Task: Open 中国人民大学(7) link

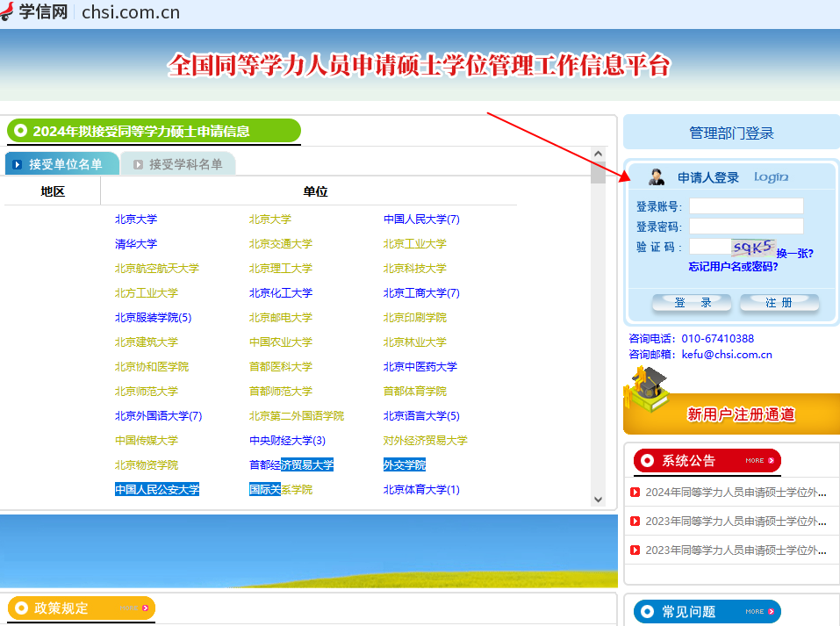Action: 421,219
